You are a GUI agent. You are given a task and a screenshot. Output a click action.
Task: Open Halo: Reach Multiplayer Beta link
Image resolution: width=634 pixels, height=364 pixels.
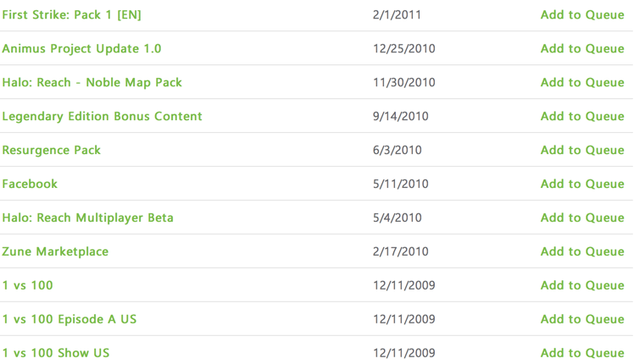pos(88,218)
